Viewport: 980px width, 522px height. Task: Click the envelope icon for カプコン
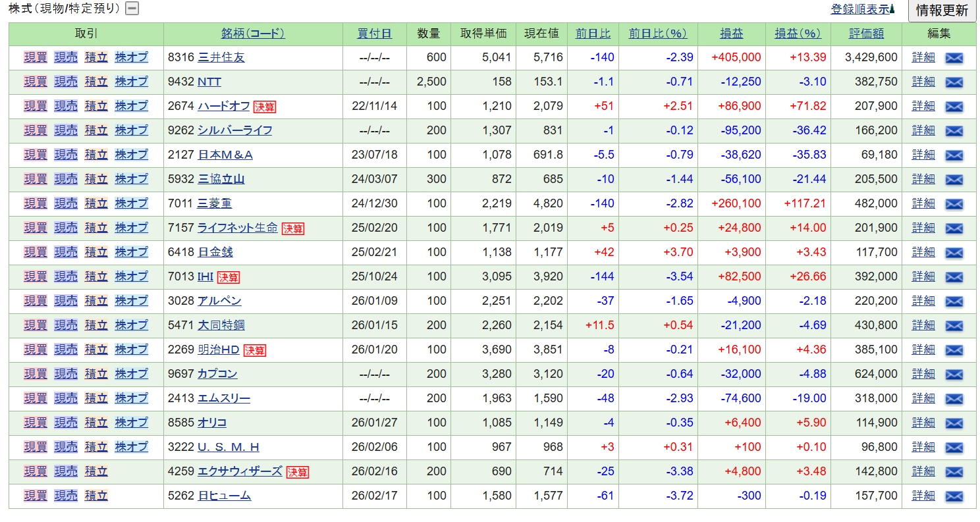click(954, 375)
